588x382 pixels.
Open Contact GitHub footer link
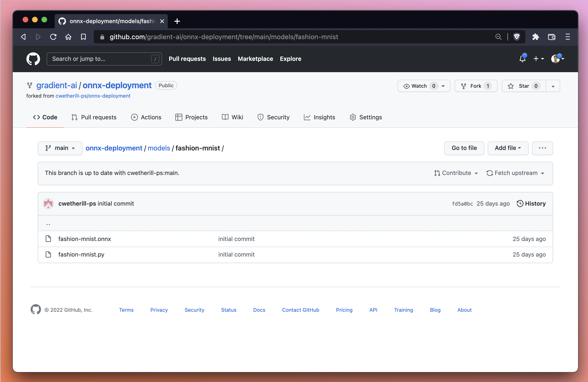(x=300, y=310)
